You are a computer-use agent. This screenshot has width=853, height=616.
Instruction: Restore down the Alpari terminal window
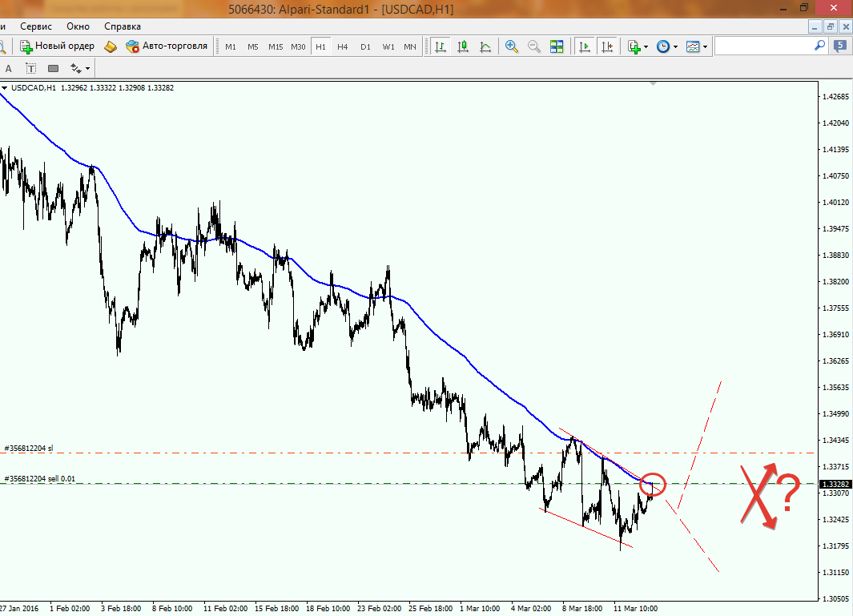pos(804,8)
